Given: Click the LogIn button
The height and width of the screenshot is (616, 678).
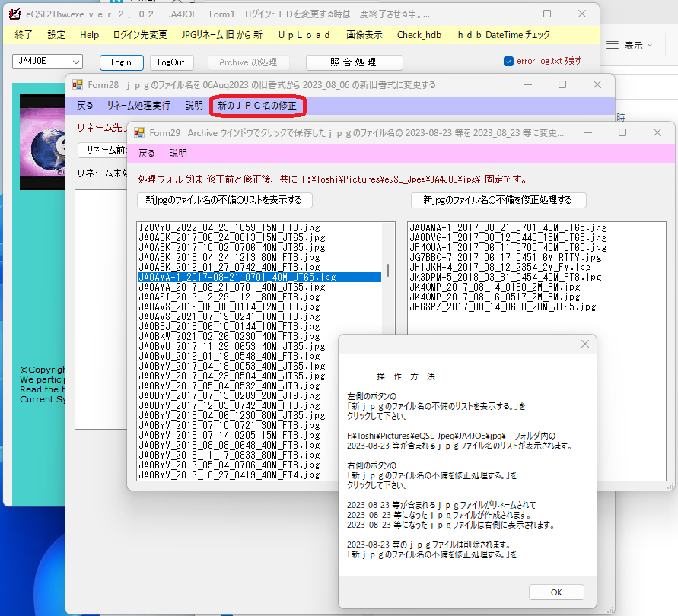Looking at the screenshot, I should (x=122, y=62).
